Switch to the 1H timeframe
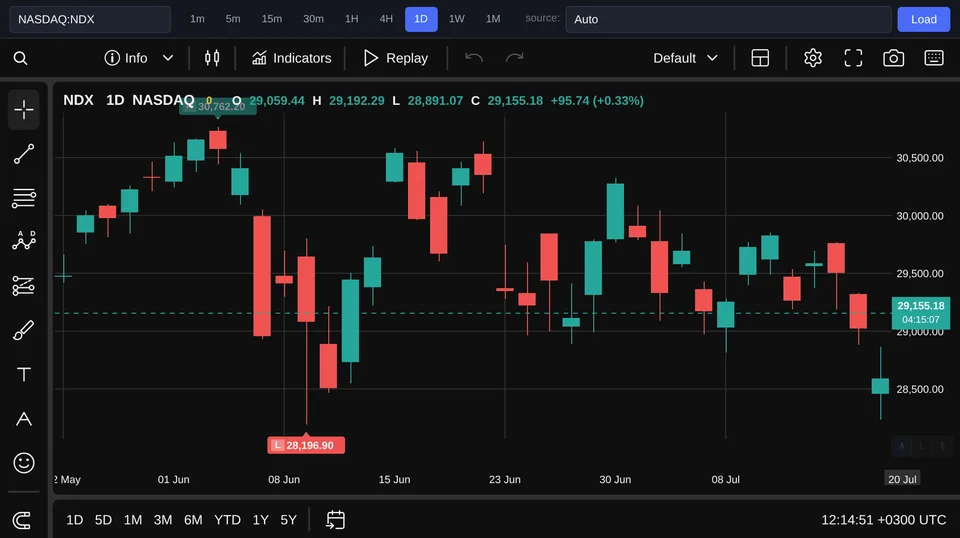Image resolution: width=960 pixels, height=538 pixels. click(351, 19)
